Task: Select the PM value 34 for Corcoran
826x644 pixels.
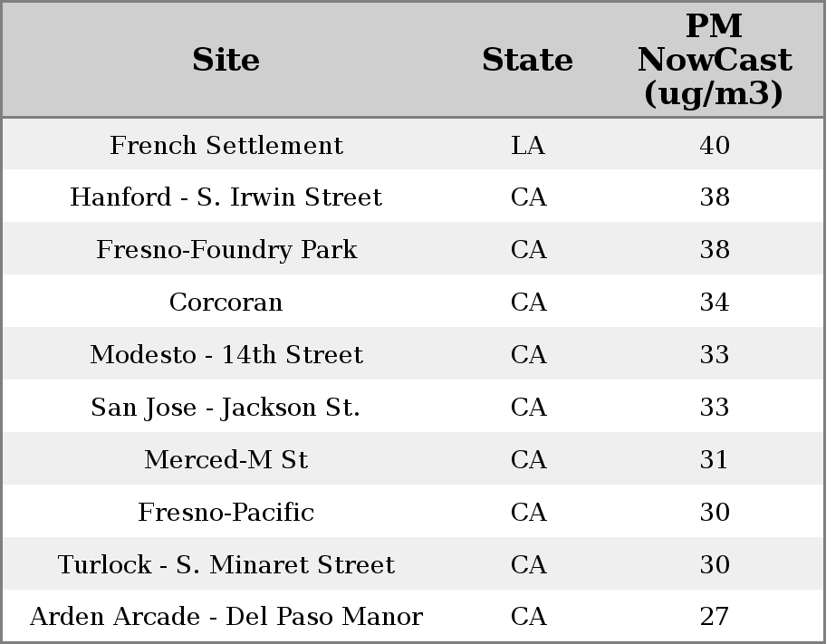Action: [715, 303]
